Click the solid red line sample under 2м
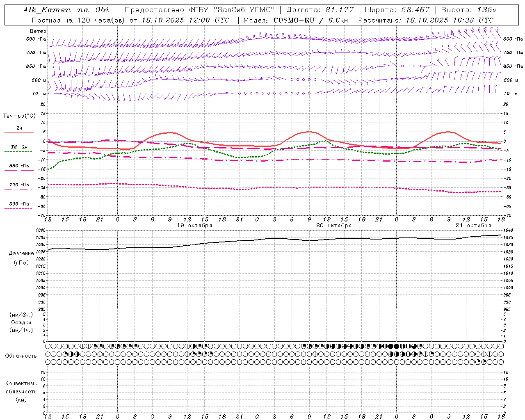 [19, 132]
